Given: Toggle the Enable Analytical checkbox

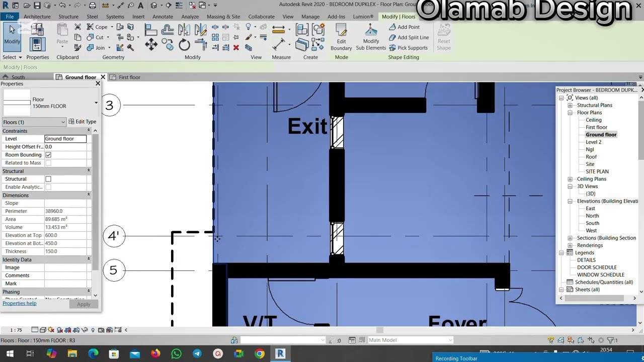Looking at the screenshot, I should pyautogui.click(x=48, y=187).
